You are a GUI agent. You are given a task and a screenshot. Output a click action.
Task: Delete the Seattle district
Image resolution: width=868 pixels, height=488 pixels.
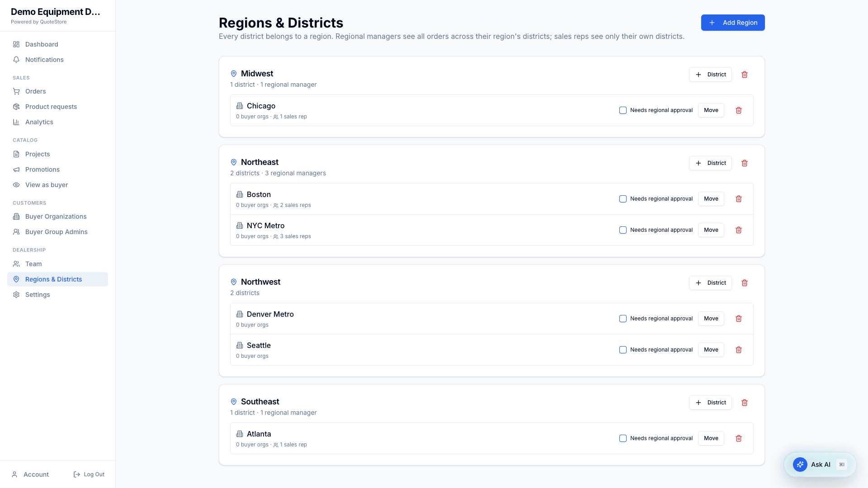[739, 350]
